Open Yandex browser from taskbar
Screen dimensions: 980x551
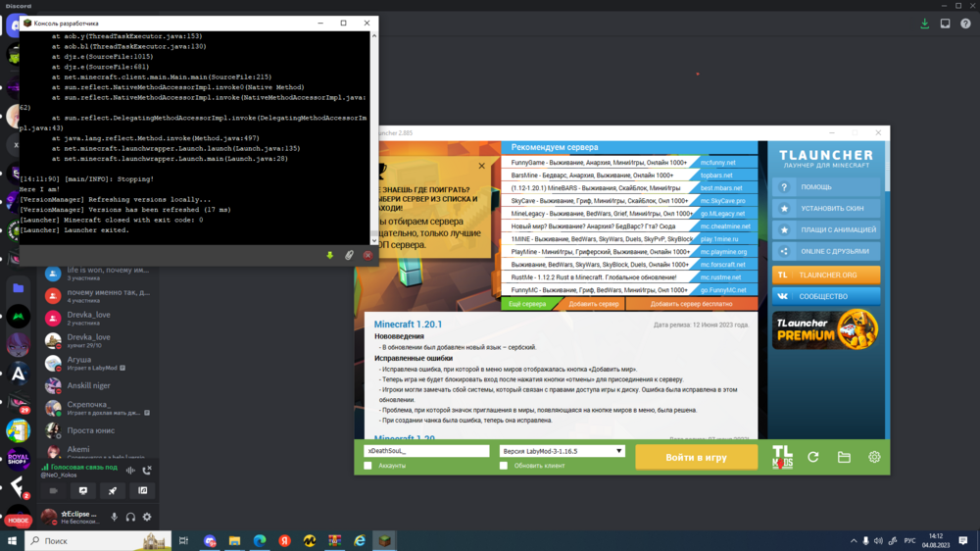284,540
